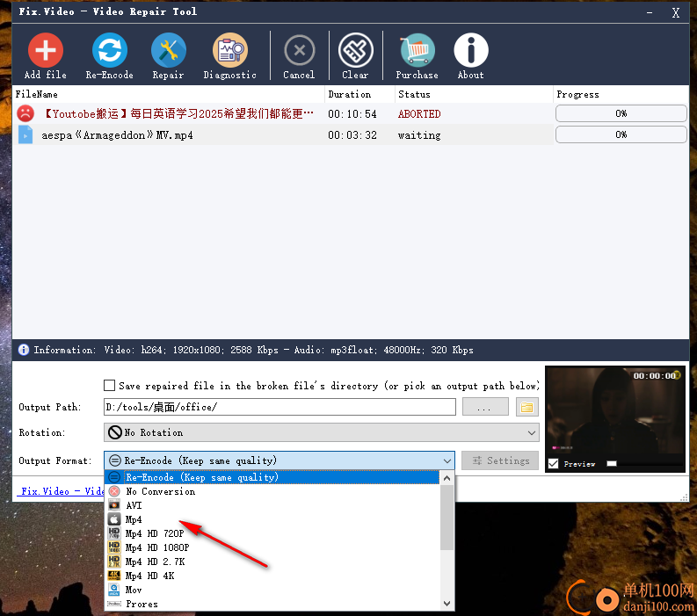Screen dimensions: 697x616
Task: Click the 00:10:54 duration cell
Action: tap(352, 113)
